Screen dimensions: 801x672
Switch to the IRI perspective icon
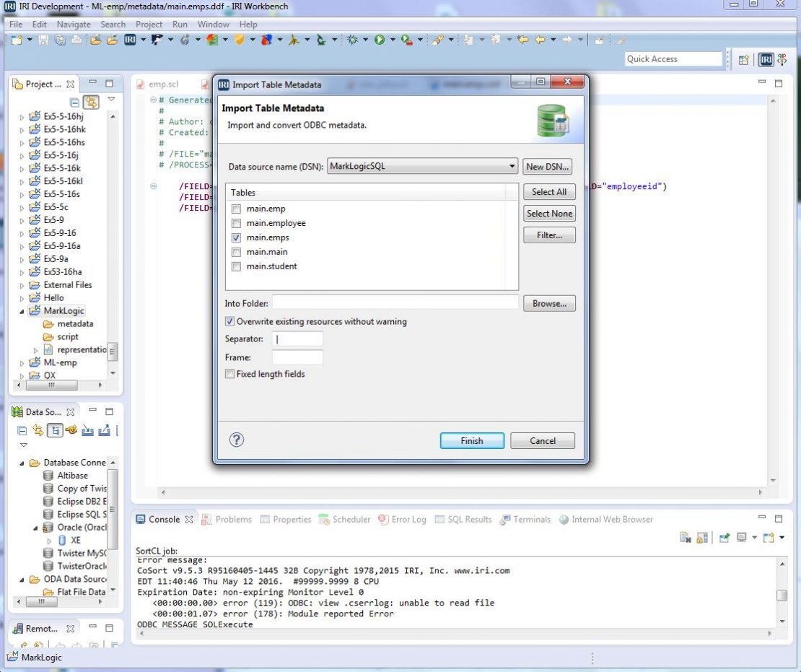[765, 60]
